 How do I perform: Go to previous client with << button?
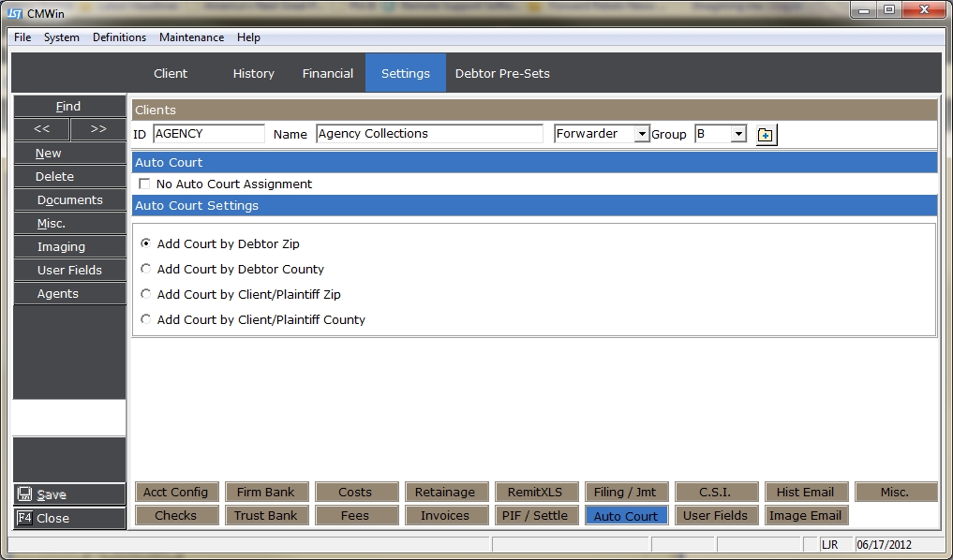point(41,129)
